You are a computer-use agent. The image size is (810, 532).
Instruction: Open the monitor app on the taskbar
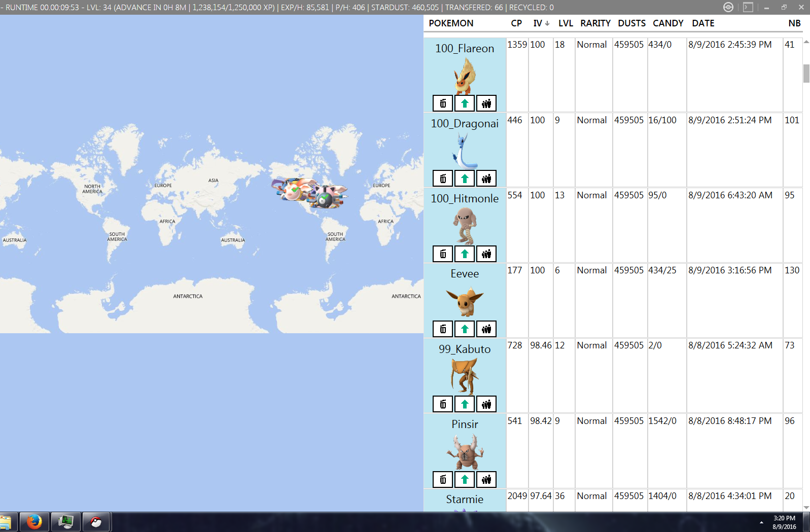[65, 522]
